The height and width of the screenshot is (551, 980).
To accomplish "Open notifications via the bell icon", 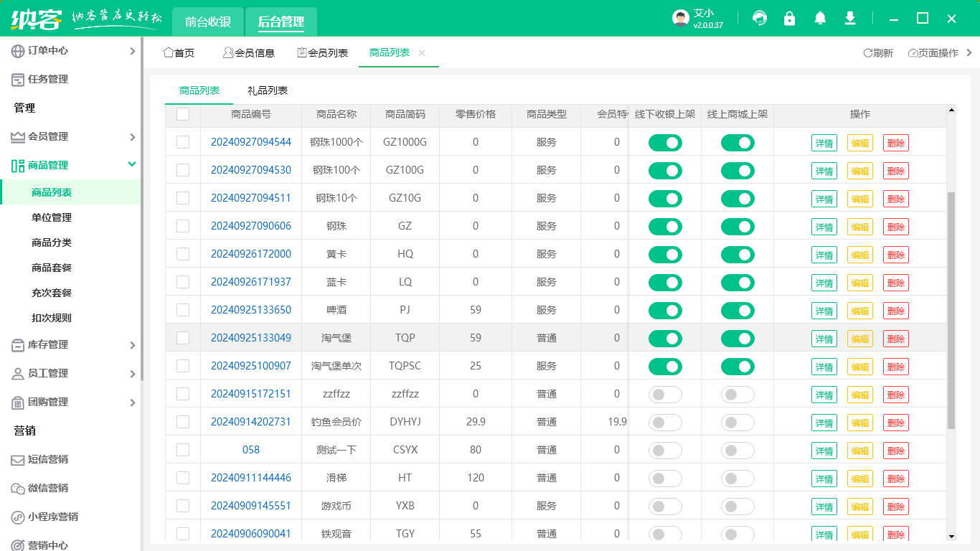I will click(819, 18).
